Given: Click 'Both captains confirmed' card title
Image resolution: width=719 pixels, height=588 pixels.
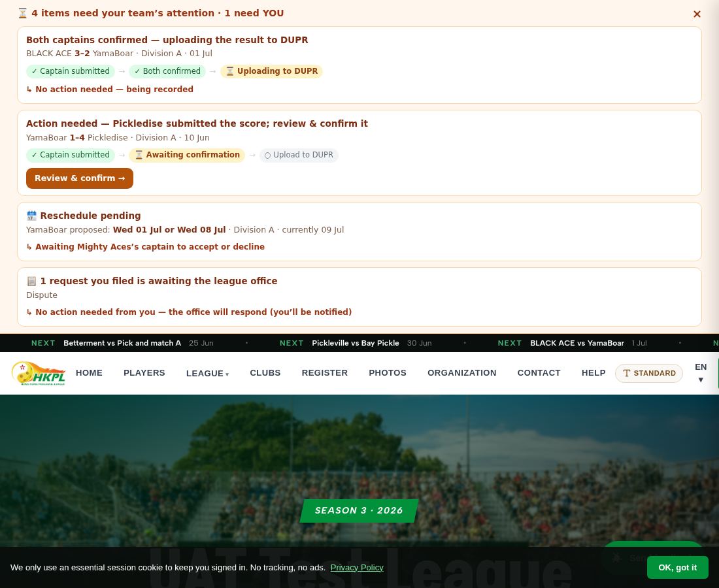Looking at the screenshot, I should click(167, 40).
